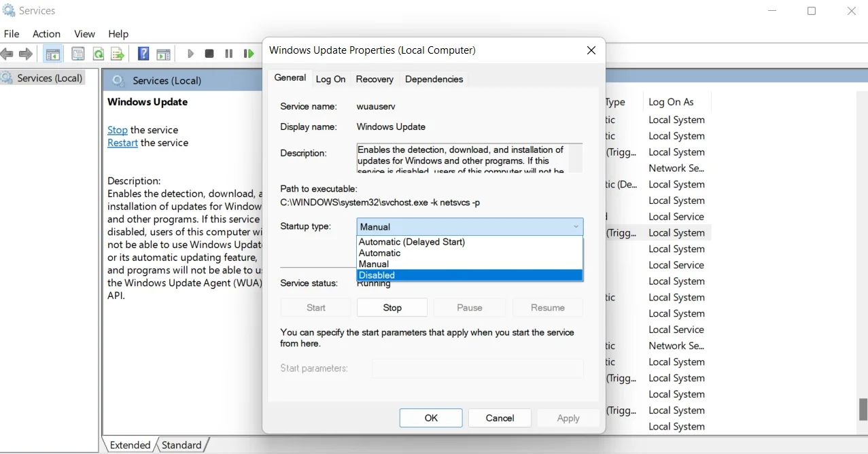Collapse the Startup type combo box showing Manual

tap(470, 226)
